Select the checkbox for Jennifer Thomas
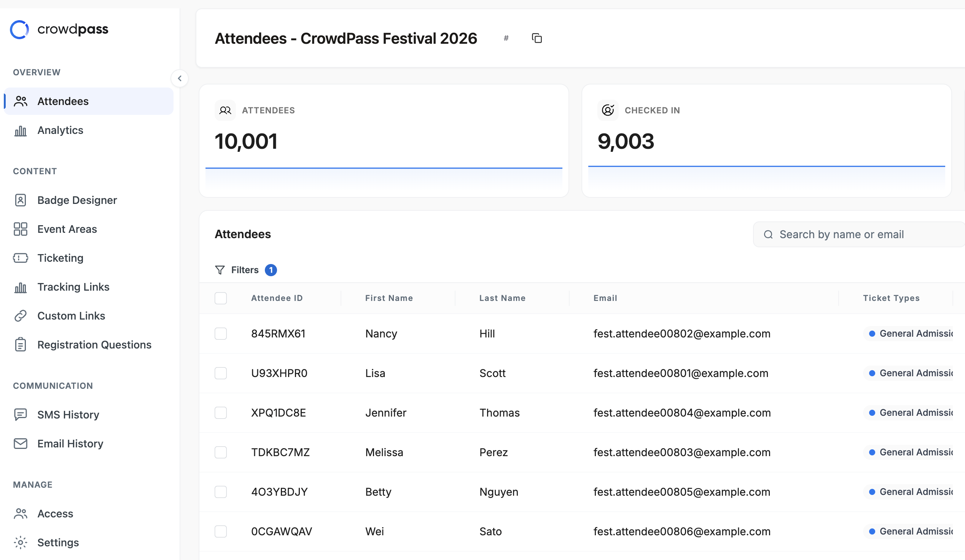The width and height of the screenshot is (965, 560). 221,413
